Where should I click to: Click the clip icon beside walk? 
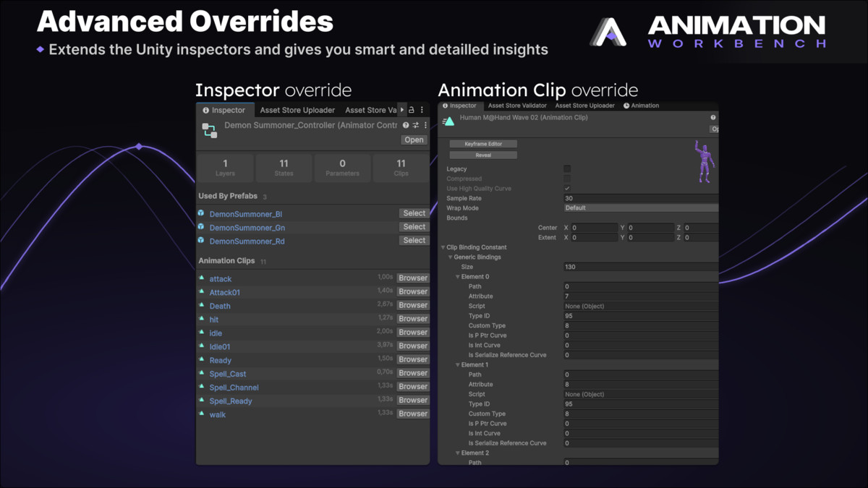(202, 414)
